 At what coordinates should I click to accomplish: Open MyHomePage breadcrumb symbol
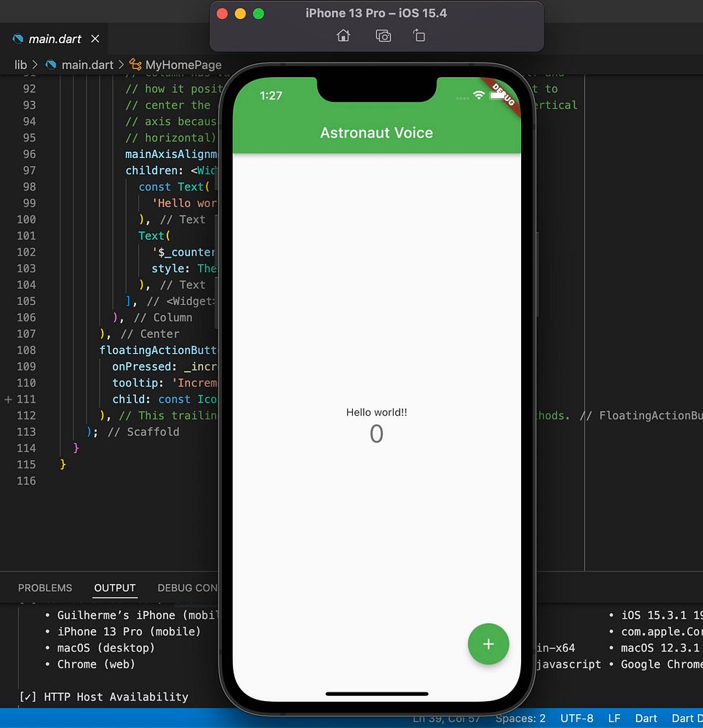[x=183, y=65]
